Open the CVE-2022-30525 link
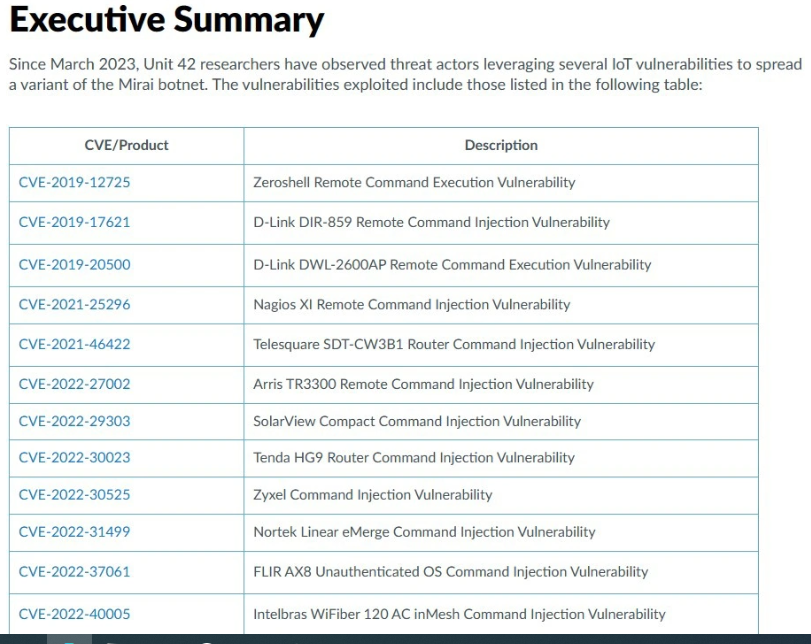 (x=74, y=495)
